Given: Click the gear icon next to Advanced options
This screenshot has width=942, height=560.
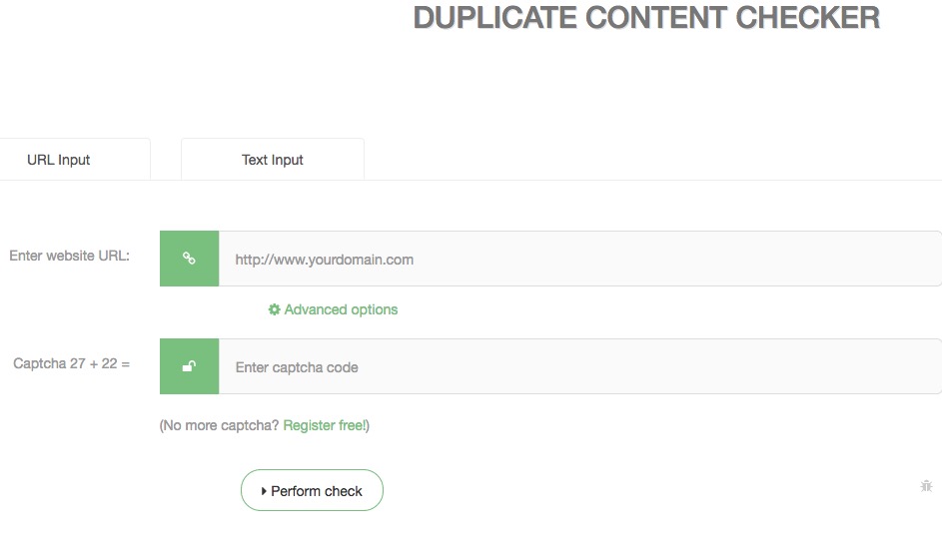Looking at the screenshot, I should [274, 309].
